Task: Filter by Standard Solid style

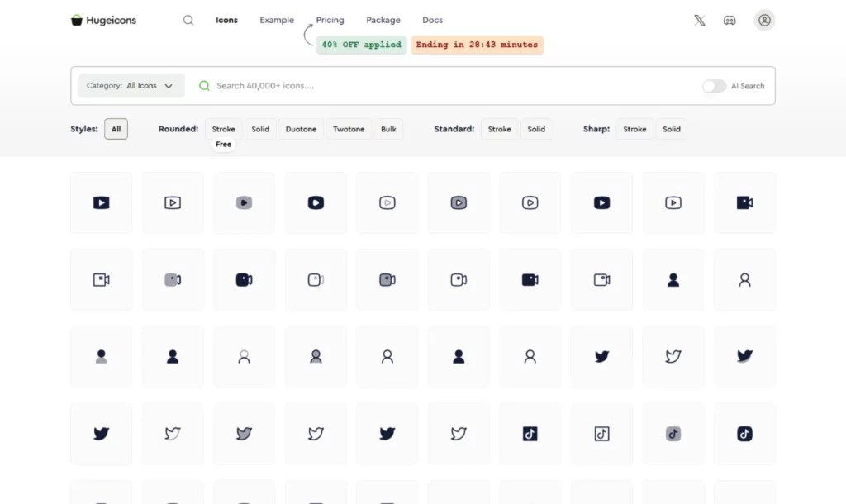Action: (536, 129)
